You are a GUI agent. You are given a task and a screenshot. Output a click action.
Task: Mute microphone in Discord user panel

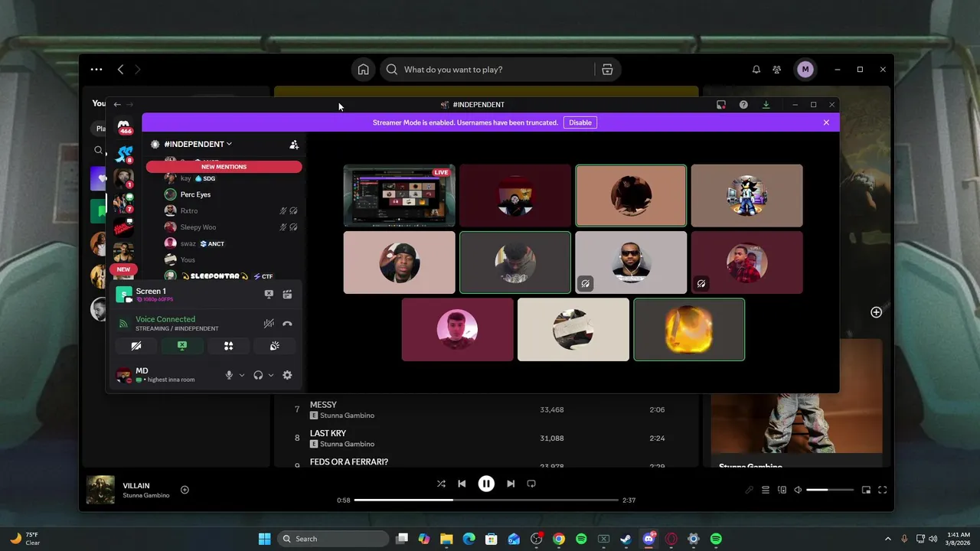click(x=229, y=375)
